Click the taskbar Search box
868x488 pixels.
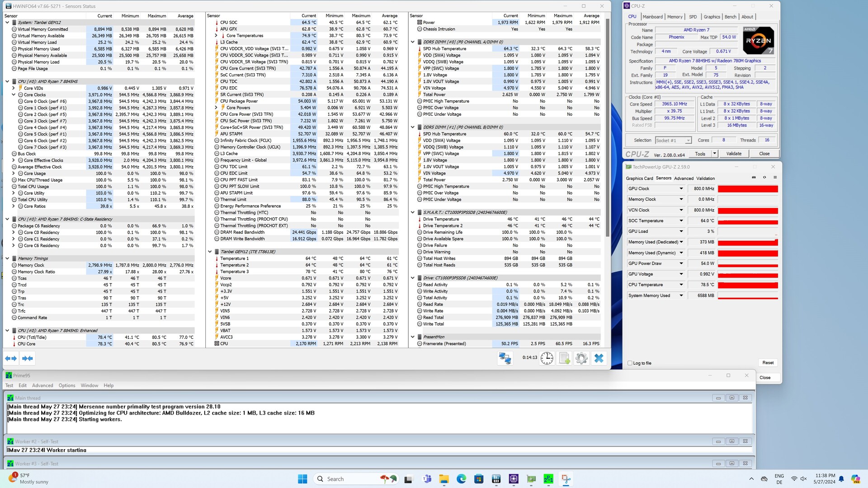[x=355, y=479]
